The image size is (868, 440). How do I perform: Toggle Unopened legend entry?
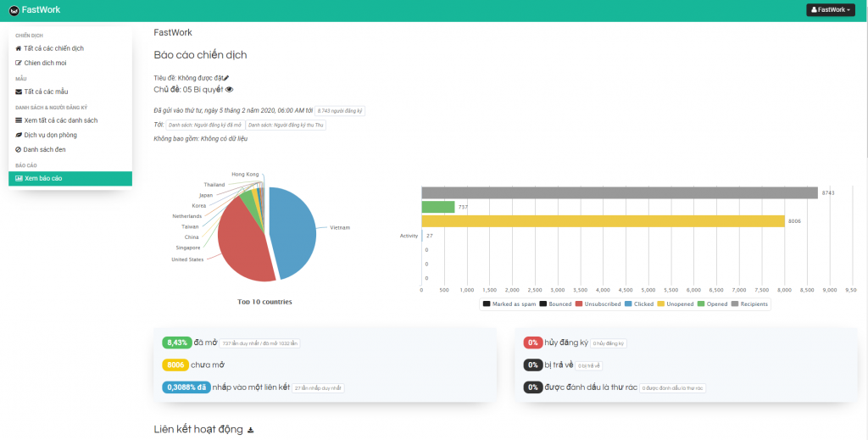click(676, 304)
